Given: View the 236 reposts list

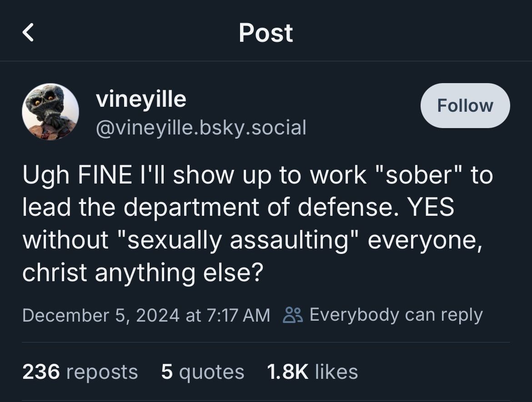Looking at the screenshot, I should click(80, 372).
